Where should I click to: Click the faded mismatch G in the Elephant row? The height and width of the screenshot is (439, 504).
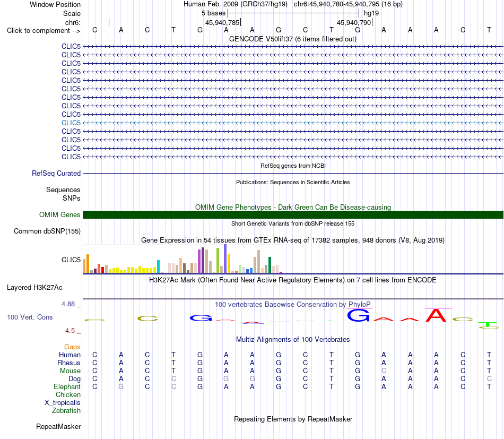click(x=121, y=386)
